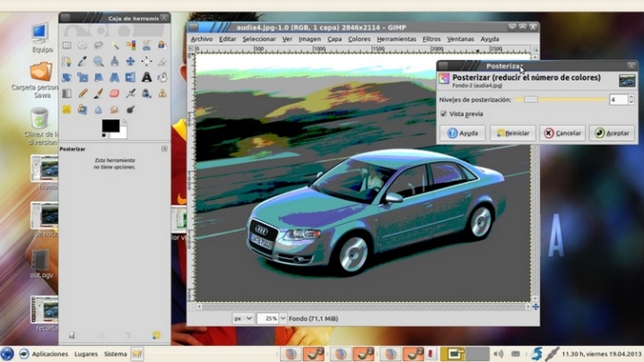644x362 pixels.
Task: Click the posterization levels spinner arrows
Action: tap(631, 99)
